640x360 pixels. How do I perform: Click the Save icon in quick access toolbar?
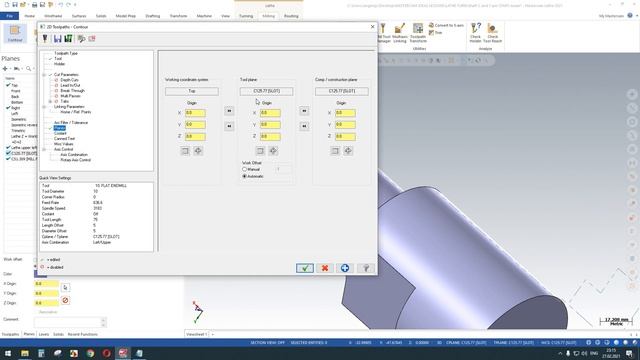click(x=15, y=5)
